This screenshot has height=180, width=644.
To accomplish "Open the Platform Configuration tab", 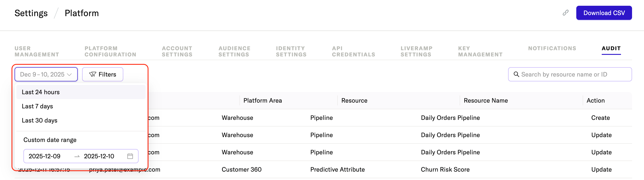I will point(110,52).
